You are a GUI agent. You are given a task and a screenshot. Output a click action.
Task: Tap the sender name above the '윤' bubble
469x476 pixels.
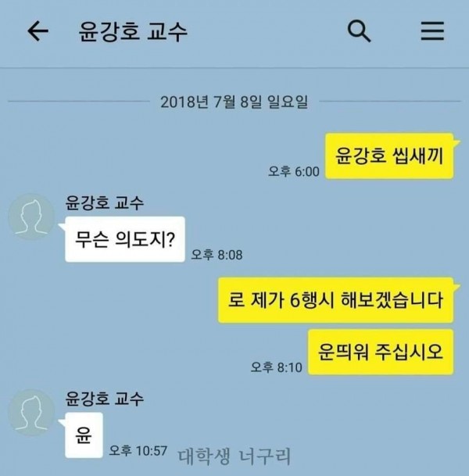(x=105, y=399)
